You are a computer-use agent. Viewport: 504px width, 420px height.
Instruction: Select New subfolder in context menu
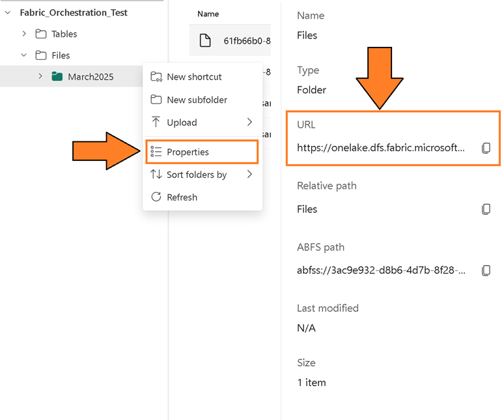(197, 100)
